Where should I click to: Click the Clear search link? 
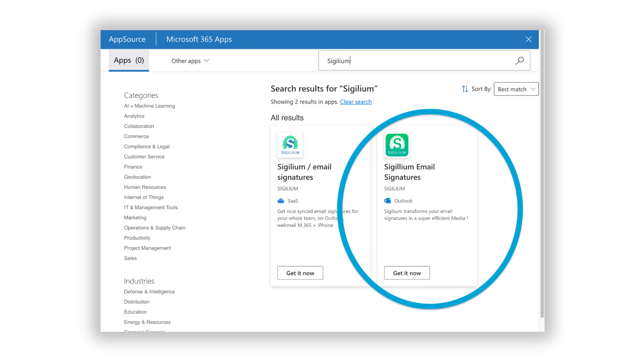pyautogui.click(x=356, y=102)
